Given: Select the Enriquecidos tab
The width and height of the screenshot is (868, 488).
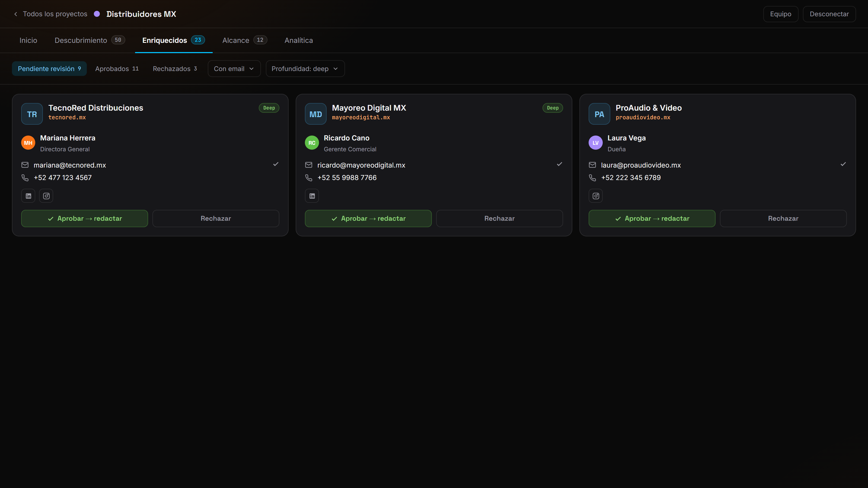Looking at the screenshot, I should tap(174, 40).
